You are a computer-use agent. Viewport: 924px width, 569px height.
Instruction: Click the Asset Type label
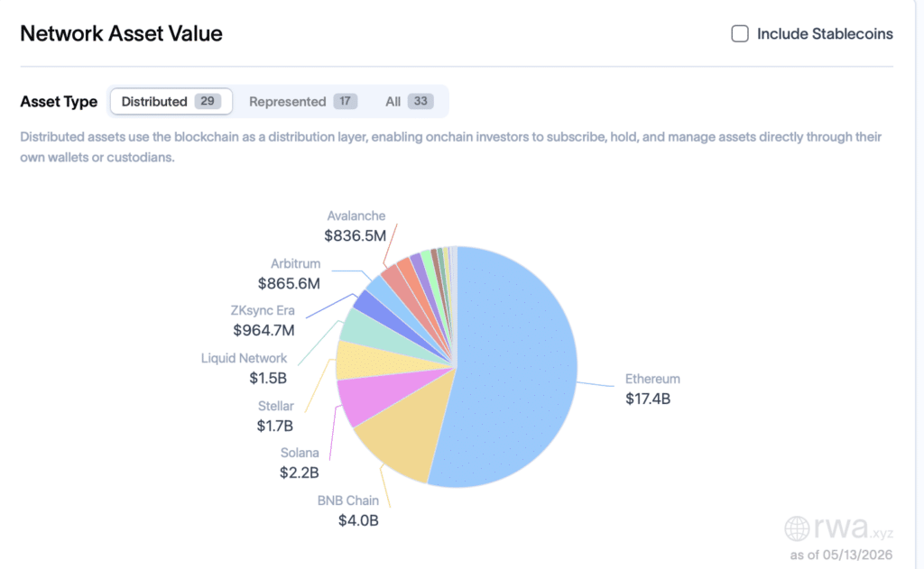[x=59, y=101]
